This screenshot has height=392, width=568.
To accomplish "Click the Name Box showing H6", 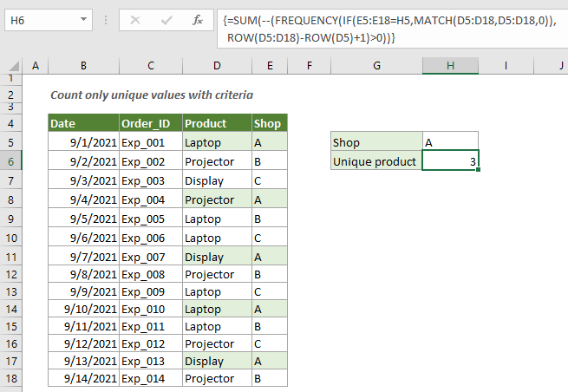I will pyautogui.click(x=39, y=18).
